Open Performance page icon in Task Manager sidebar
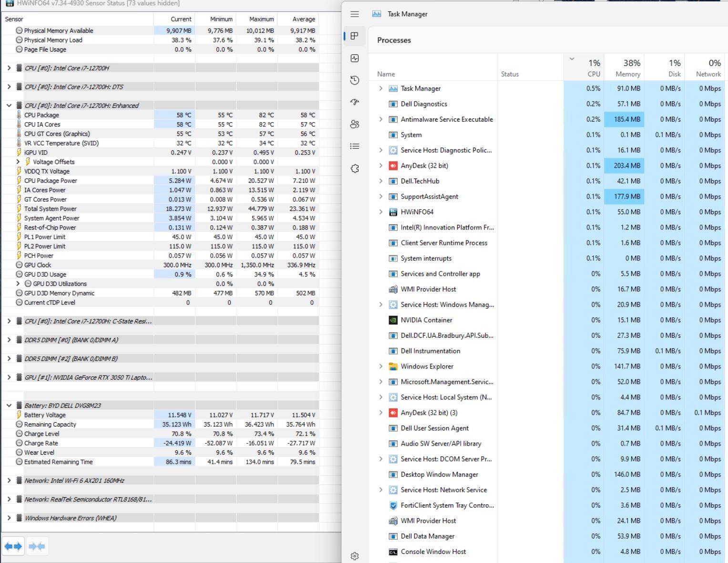 pos(354,58)
